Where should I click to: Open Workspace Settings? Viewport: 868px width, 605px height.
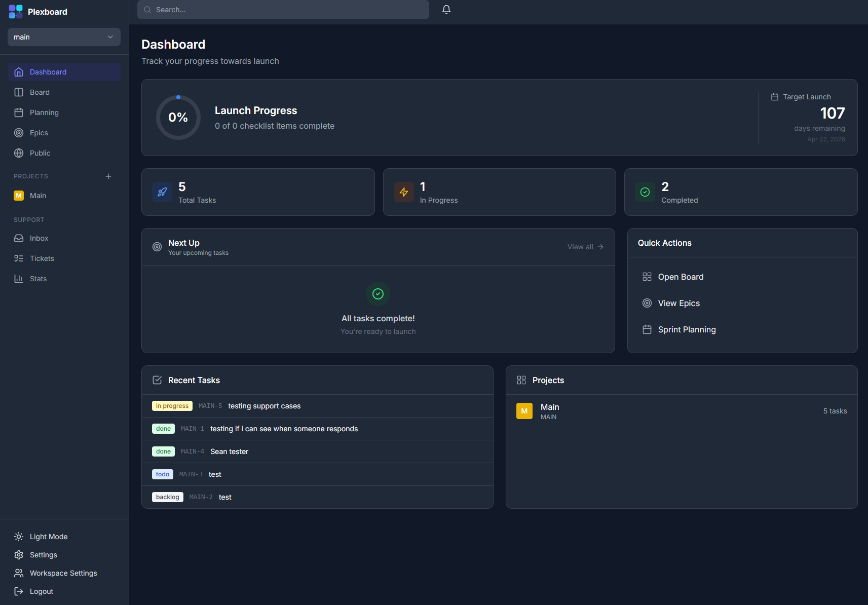(x=63, y=573)
